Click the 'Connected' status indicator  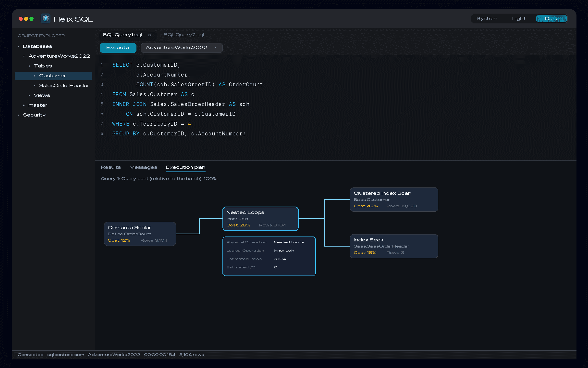pos(31,355)
